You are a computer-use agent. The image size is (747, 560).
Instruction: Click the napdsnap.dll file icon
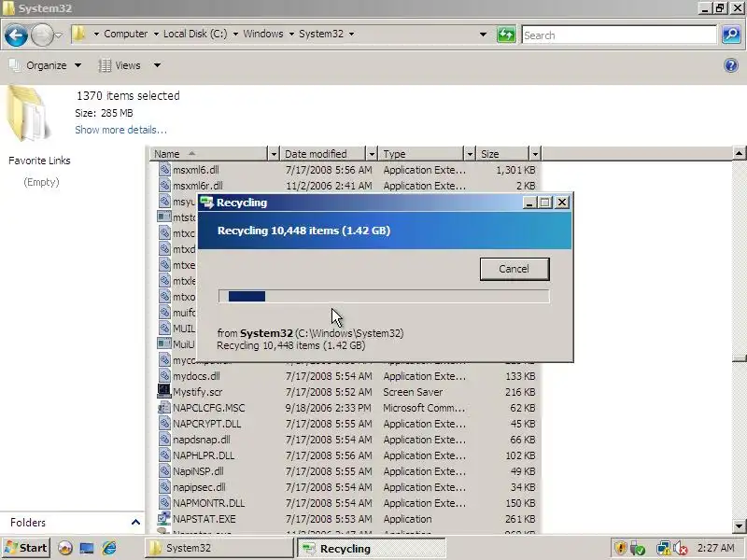pyautogui.click(x=164, y=439)
